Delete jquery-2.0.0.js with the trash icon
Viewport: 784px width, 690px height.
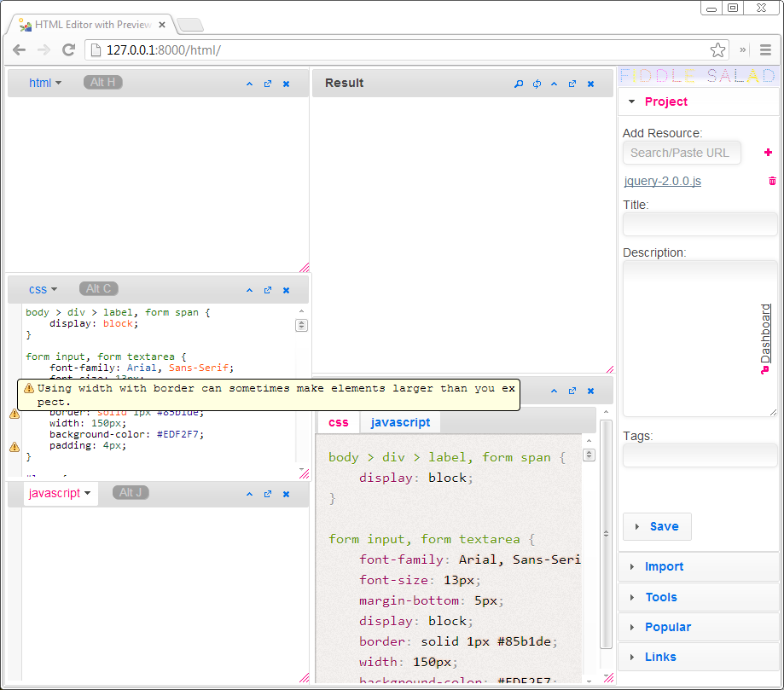pyautogui.click(x=772, y=181)
